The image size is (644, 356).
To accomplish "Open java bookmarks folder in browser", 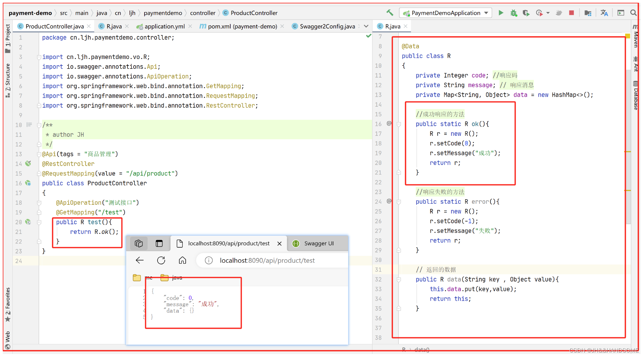I will click(x=171, y=277).
